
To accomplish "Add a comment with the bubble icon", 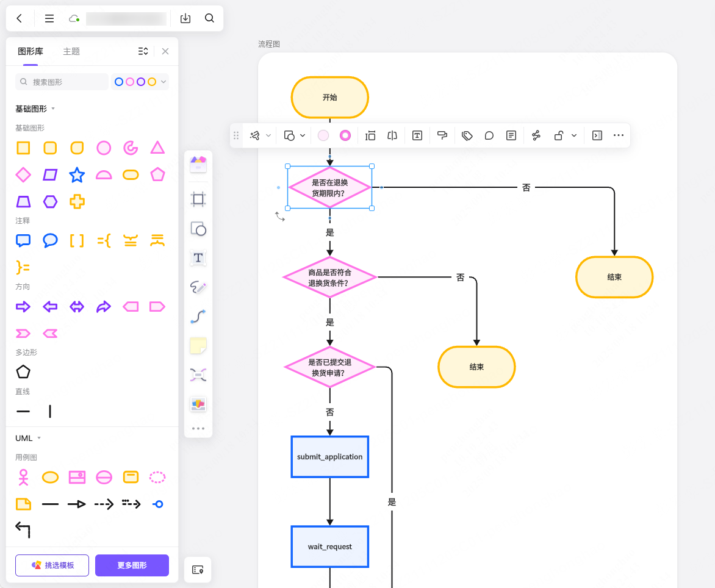I will tap(489, 135).
